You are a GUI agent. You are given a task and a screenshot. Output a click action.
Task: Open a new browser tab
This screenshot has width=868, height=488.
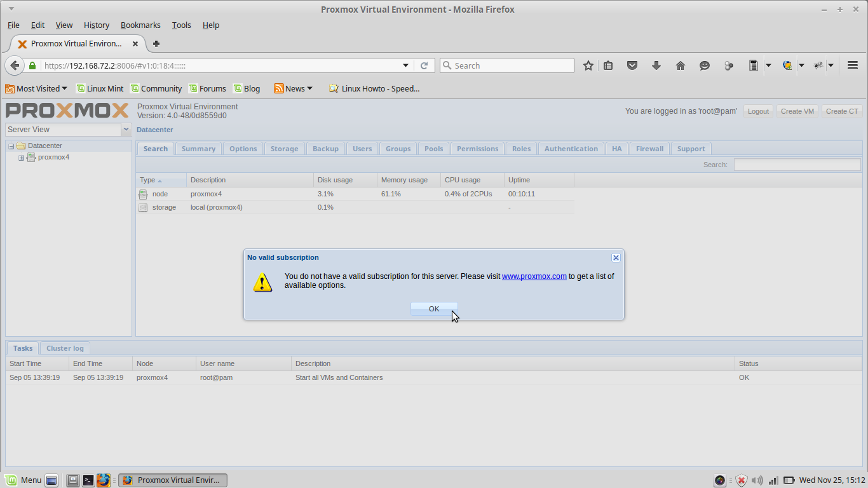[156, 44]
